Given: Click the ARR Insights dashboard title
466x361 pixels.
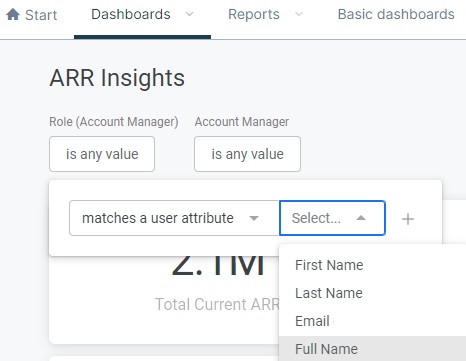Looking at the screenshot, I should (117, 78).
